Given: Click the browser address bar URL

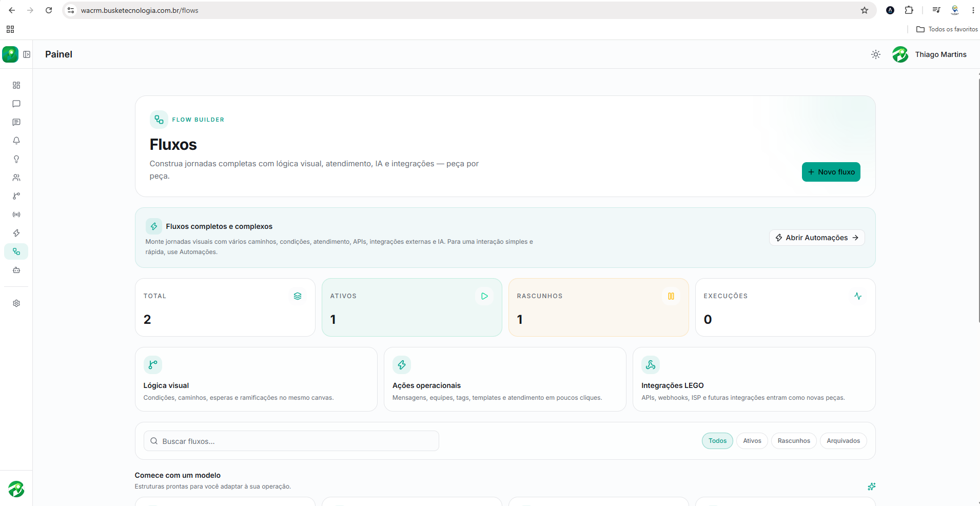Looking at the screenshot, I should click(x=140, y=10).
